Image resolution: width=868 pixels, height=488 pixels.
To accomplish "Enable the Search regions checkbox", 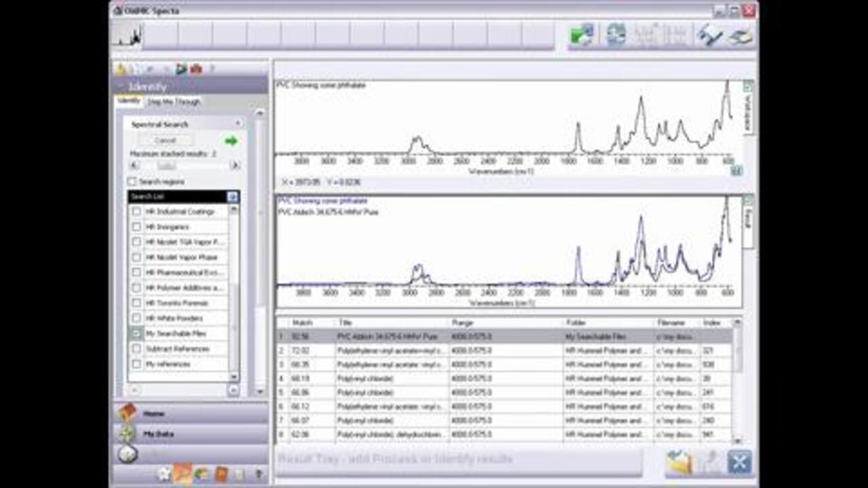I will (132, 182).
